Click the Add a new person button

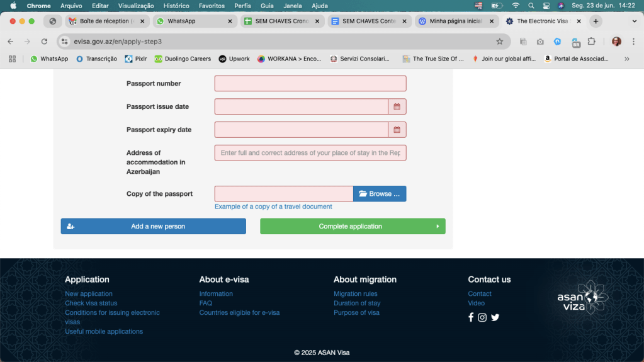coord(153,227)
